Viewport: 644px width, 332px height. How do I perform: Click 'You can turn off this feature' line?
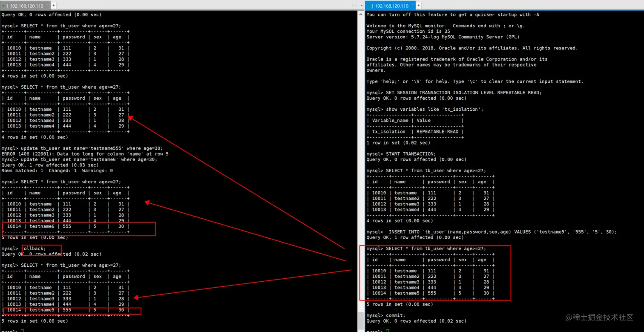pos(454,14)
